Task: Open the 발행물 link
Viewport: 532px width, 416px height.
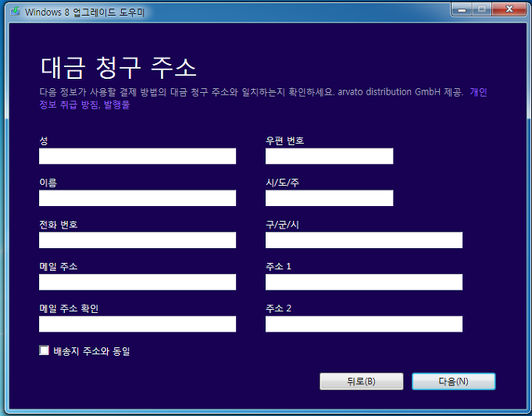Action: coord(116,105)
